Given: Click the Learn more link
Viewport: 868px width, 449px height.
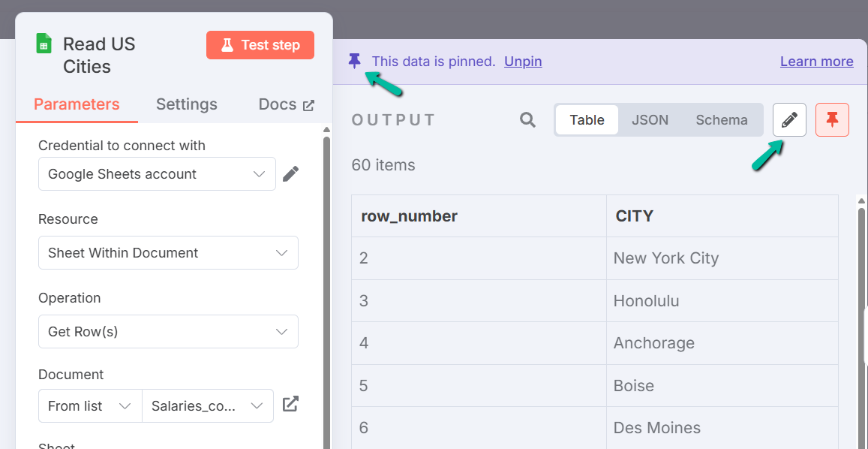Looking at the screenshot, I should tap(816, 61).
